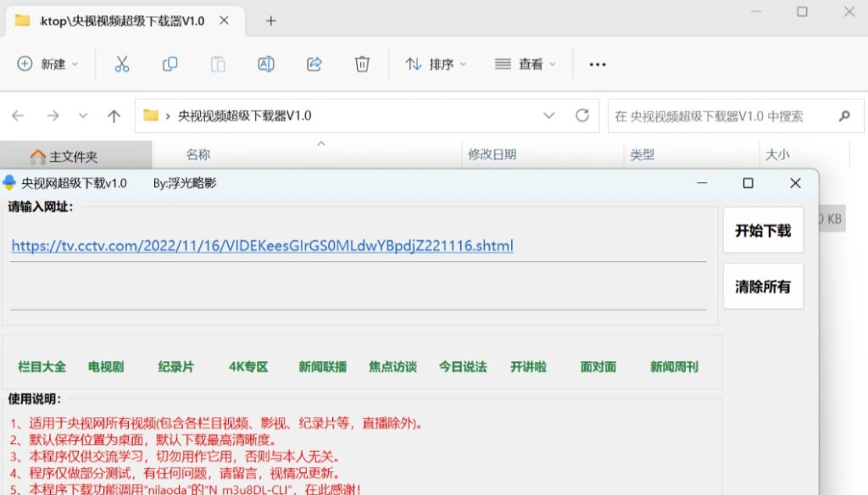The image size is (868, 495).
Task: Click the Paste icon in the toolbar
Action: coord(217,64)
